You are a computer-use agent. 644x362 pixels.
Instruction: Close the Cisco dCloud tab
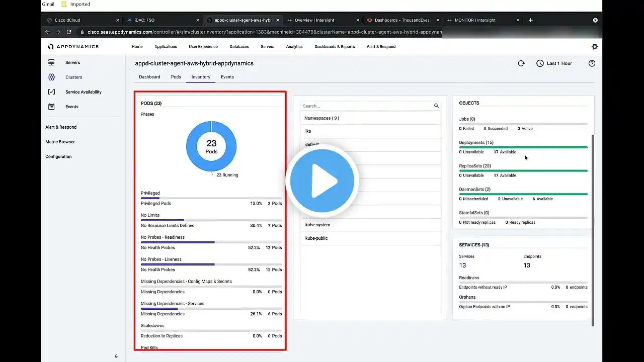click(118, 20)
